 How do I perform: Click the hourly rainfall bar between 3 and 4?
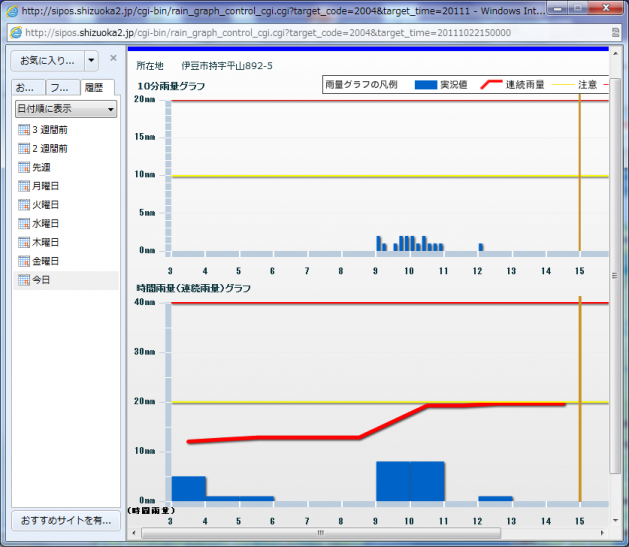click(x=189, y=489)
